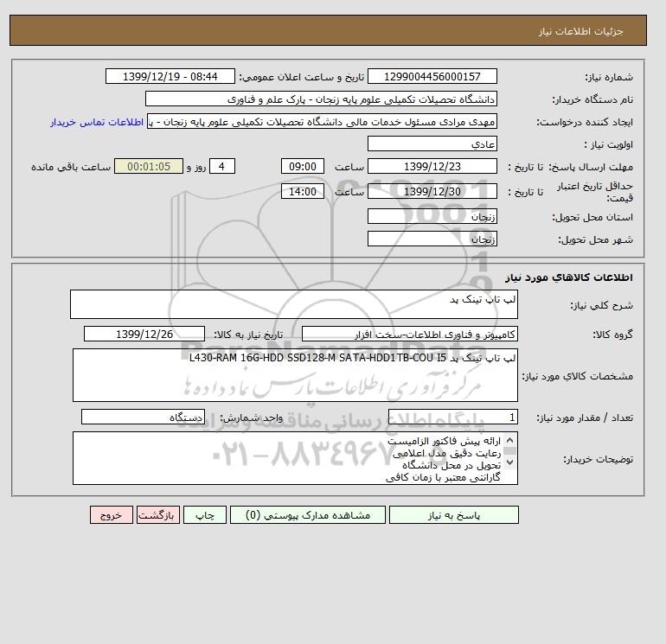Click the نام دستگاه خریدار label
Image resolution: width=666 pixels, height=644 pixels.
[592, 99]
